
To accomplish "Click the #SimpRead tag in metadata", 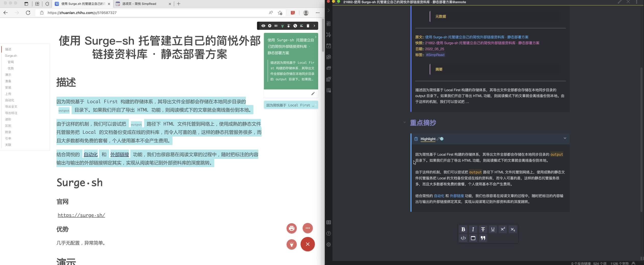I will 435,55.
